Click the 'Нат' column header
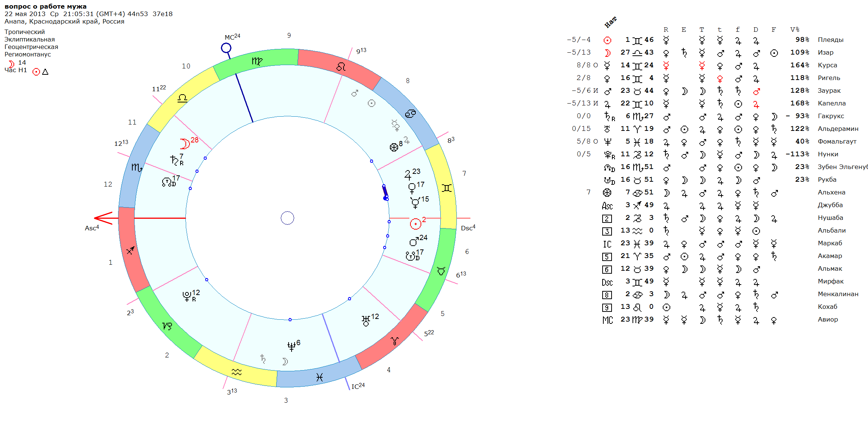The height and width of the screenshot is (436, 868). [610, 22]
